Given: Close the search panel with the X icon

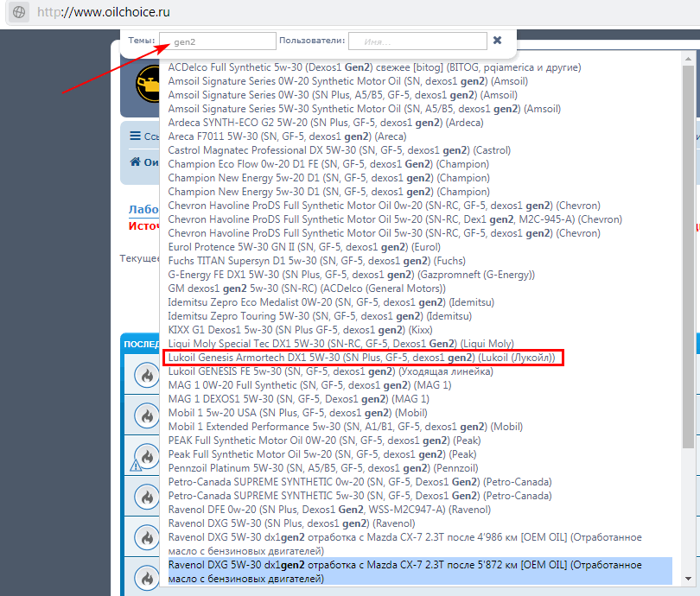Looking at the screenshot, I should [497, 40].
